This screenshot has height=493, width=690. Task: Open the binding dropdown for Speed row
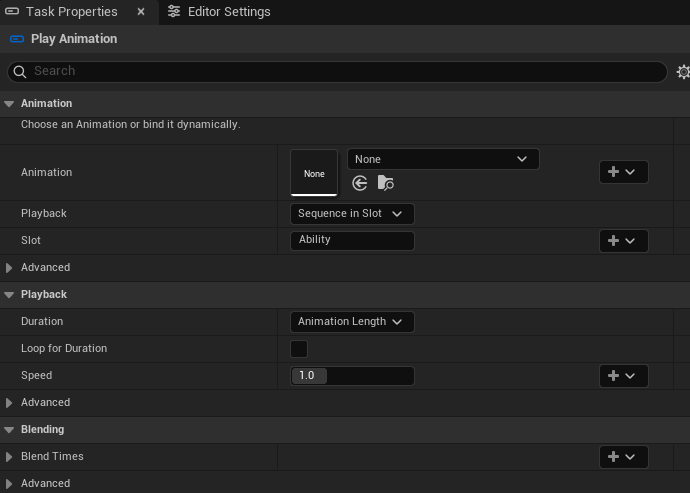[624, 376]
